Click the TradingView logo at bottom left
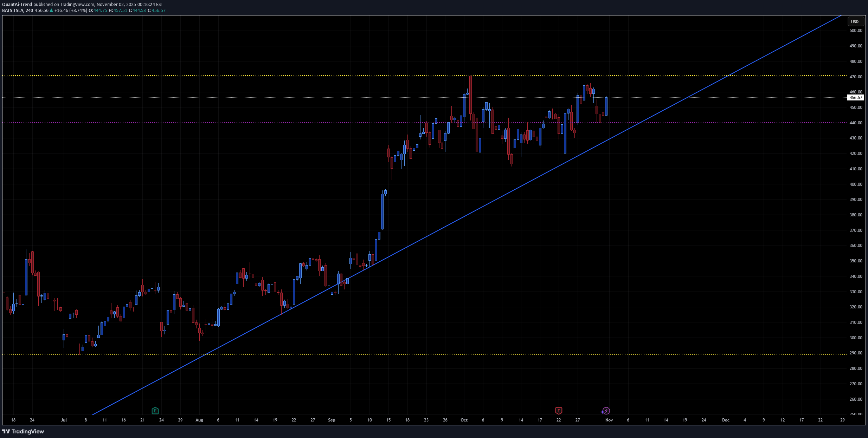The image size is (868, 438). pos(23,431)
